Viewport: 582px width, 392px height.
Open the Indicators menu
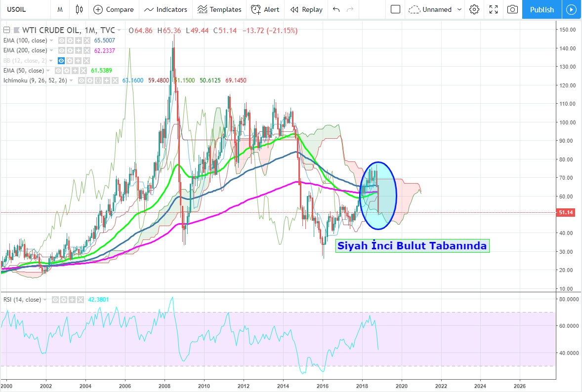click(166, 9)
